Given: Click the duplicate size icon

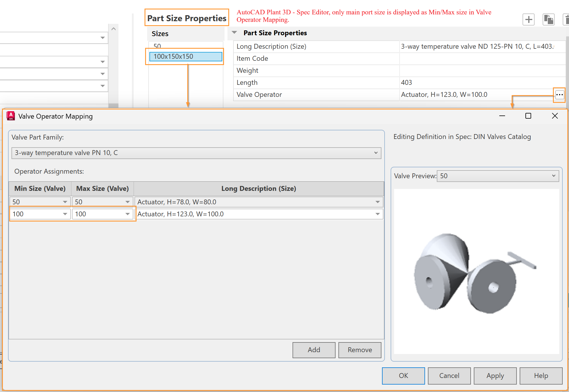Looking at the screenshot, I should [548, 20].
